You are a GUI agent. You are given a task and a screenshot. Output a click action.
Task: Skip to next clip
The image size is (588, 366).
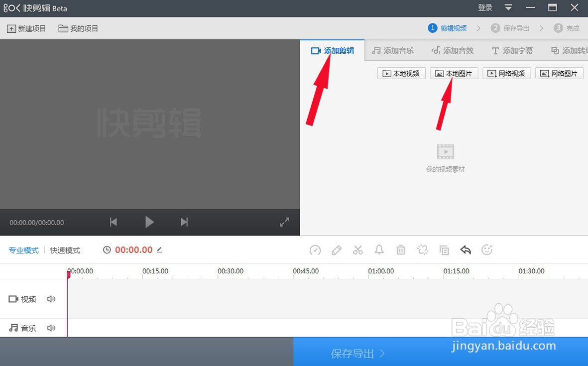pyautogui.click(x=184, y=222)
